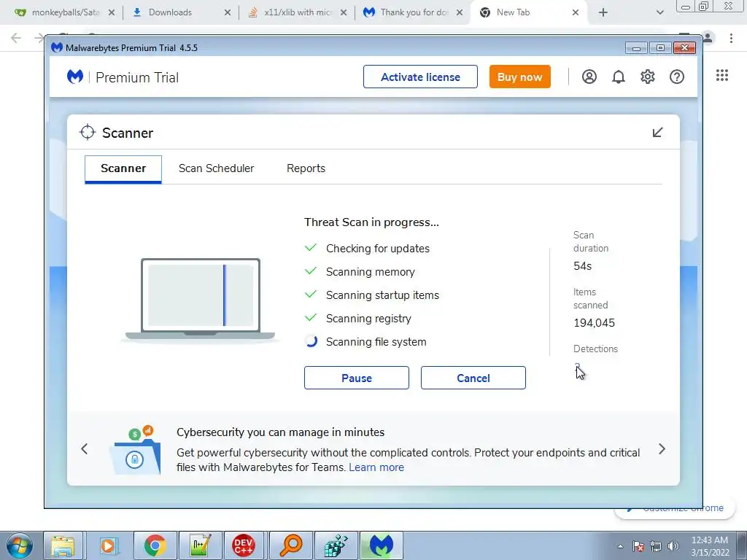Click the orange Buy now button
The image size is (747, 560).
(519, 77)
